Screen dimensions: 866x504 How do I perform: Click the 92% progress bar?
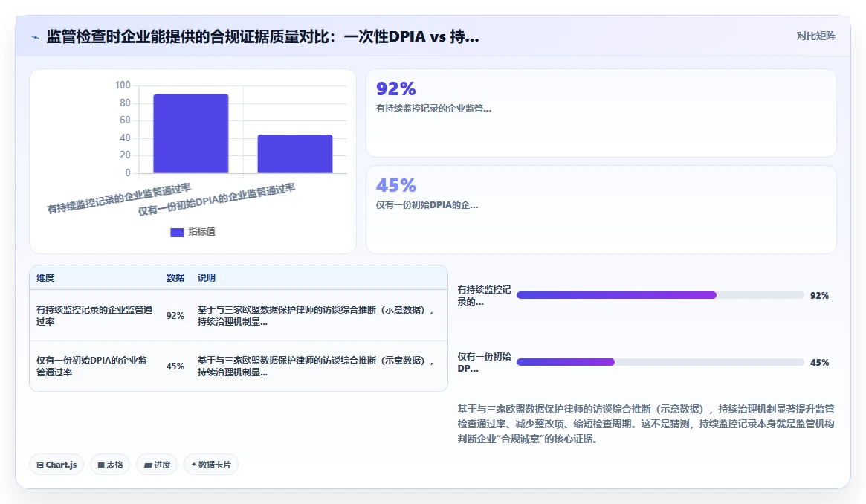click(x=660, y=295)
